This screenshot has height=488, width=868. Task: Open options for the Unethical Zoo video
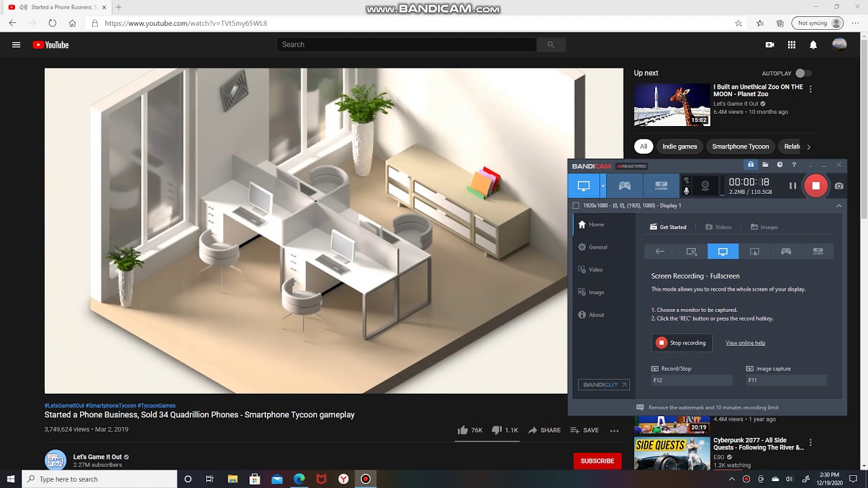810,89
